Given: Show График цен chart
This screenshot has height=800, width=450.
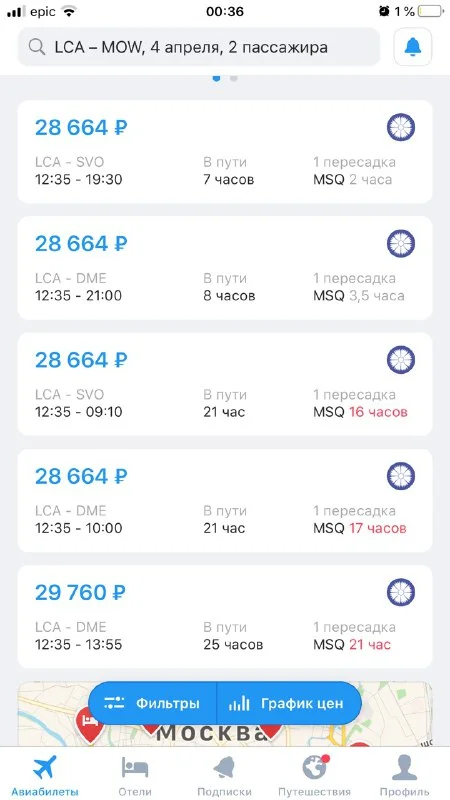Looking at the screenshot, I should [x=289, y=703].
